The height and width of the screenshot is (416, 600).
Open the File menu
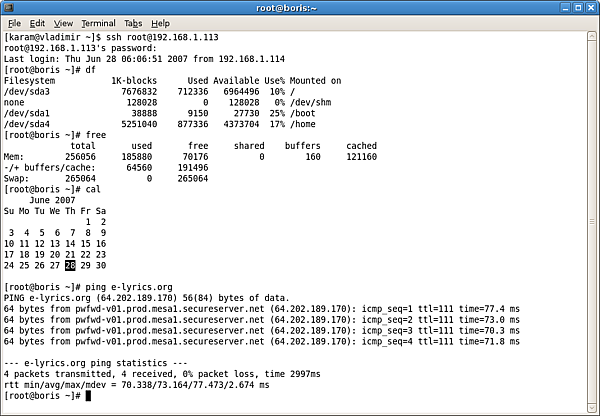coord(15,23)
